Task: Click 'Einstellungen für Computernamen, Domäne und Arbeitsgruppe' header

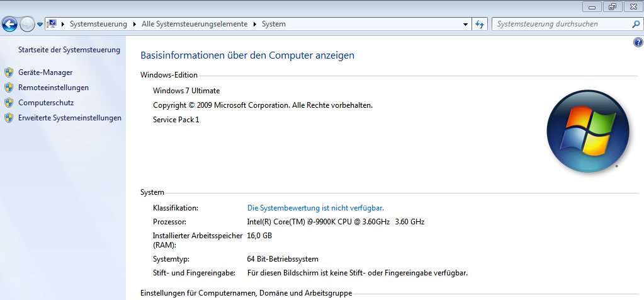Action: (x=246, y=294)
